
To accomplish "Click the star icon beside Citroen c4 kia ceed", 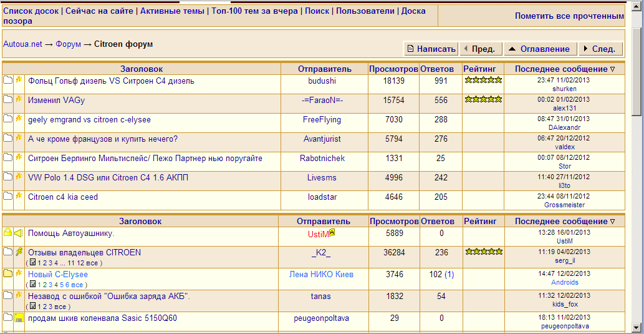I will [x=19, y=196].
